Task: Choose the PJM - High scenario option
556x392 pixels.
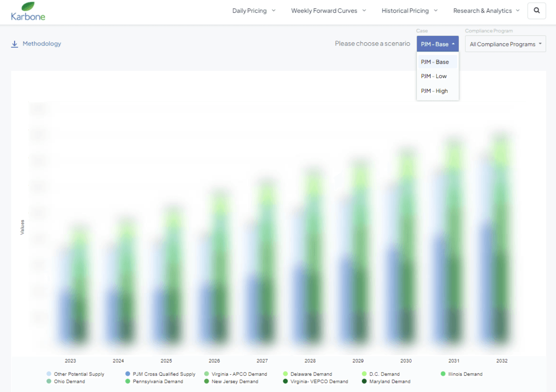Action: [434, 91]
